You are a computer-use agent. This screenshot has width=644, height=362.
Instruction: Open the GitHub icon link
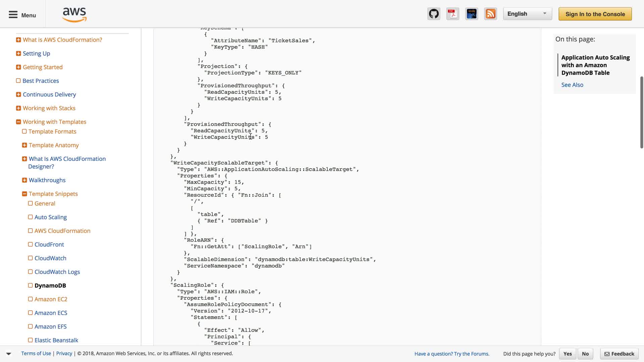434,14
